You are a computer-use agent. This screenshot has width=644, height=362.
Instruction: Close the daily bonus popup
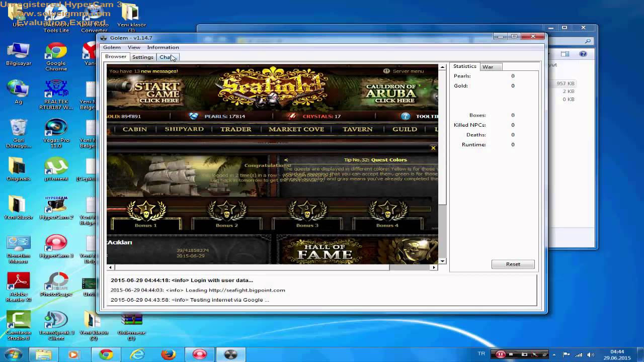pos(433,148)
